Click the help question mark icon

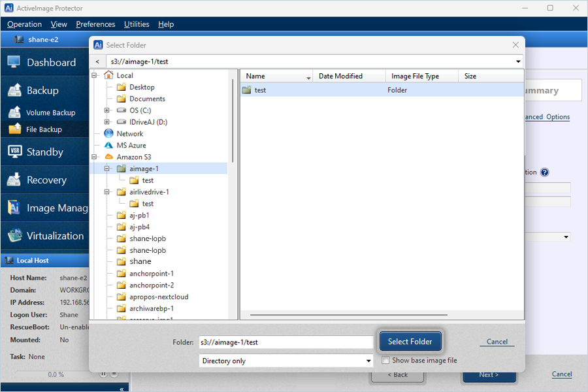click(x=544, y=172)
